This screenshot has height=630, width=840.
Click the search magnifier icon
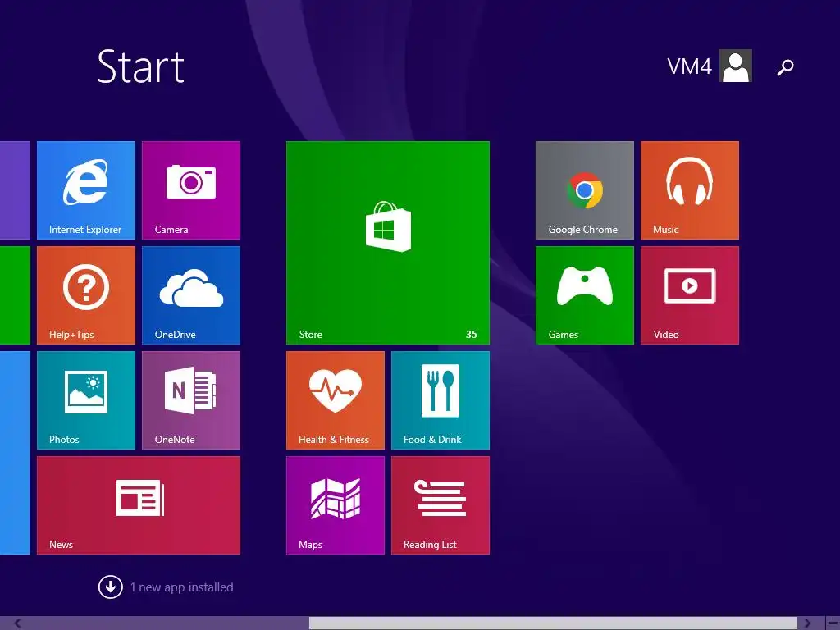pyautogui.click(x=785, y=67)
